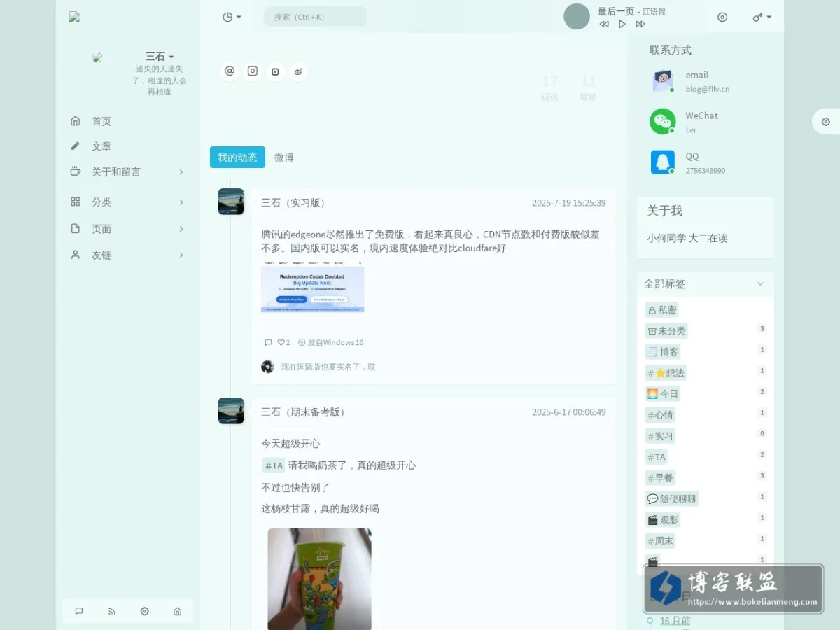Screen dimensions: 840x630
Task: Click the @ email social icon
Action: tap(230, 71)
